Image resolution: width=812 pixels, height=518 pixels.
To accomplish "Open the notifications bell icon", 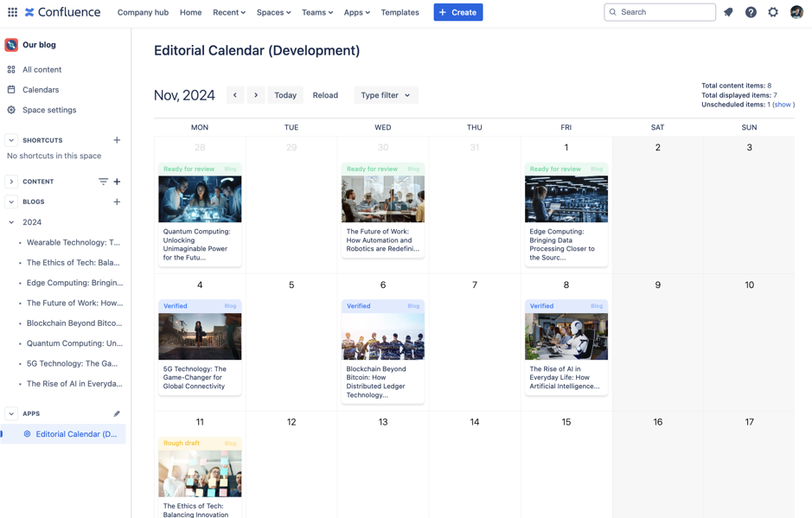I will tap(728, 12).
